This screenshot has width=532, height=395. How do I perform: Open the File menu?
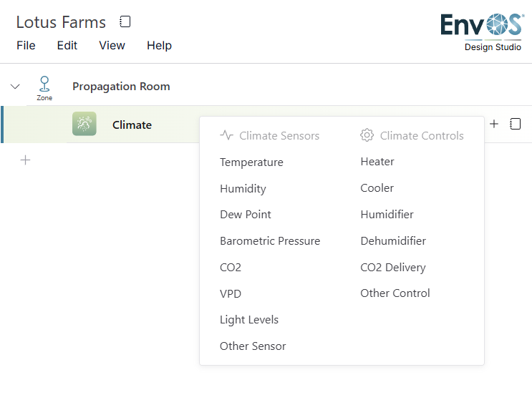pyautogui.click(x=26, y=45)
